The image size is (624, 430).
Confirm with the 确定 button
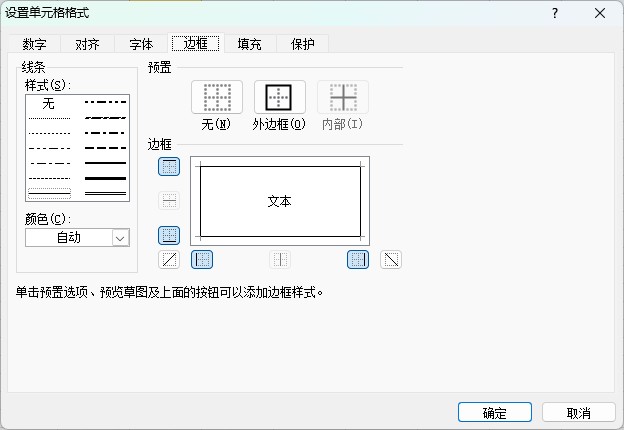[x=495, y=412]
